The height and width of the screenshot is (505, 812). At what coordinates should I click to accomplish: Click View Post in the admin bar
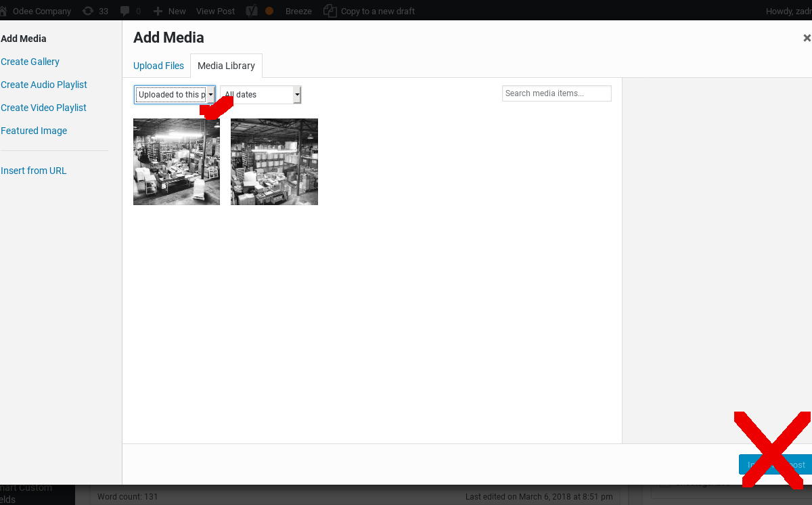click(215, 11)
